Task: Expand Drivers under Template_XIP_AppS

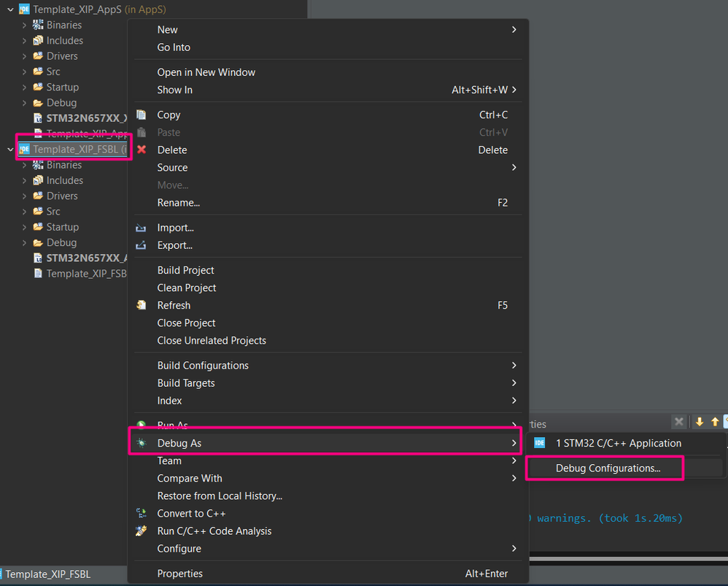Action: click(24, 56)
